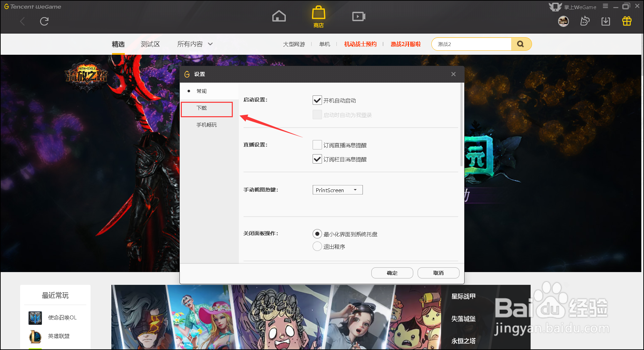Open 星际战甲 in game list
This screenshot has width=644, height=350.
click(x=463, y=296)
